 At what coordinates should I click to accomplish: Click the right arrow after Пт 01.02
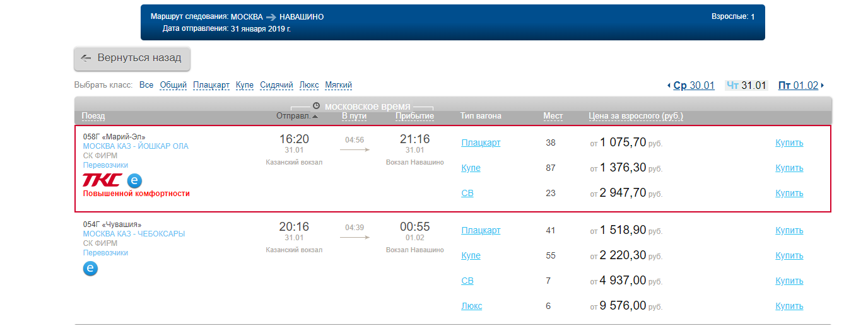(823, 86)
